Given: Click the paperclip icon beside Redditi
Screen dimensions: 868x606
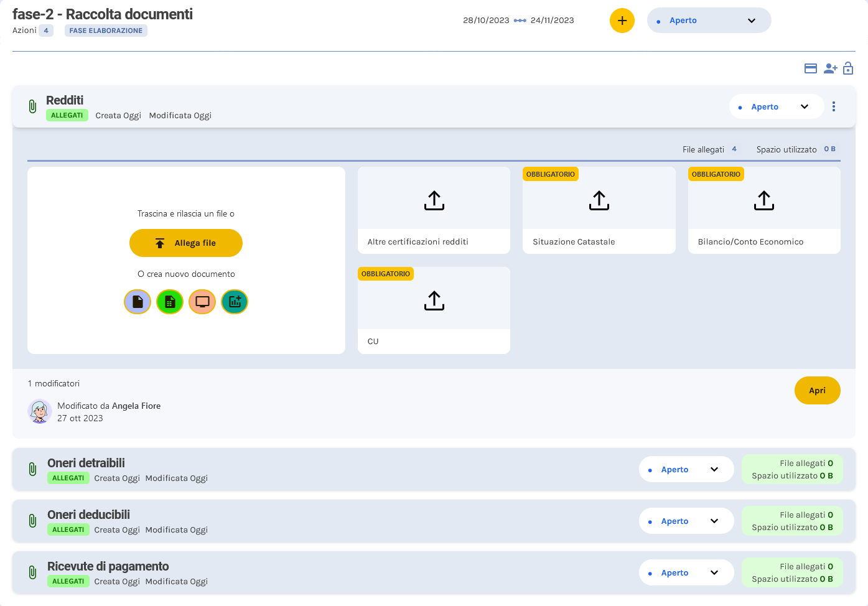Looking at the screenshot, I should [x=32, y=106].
